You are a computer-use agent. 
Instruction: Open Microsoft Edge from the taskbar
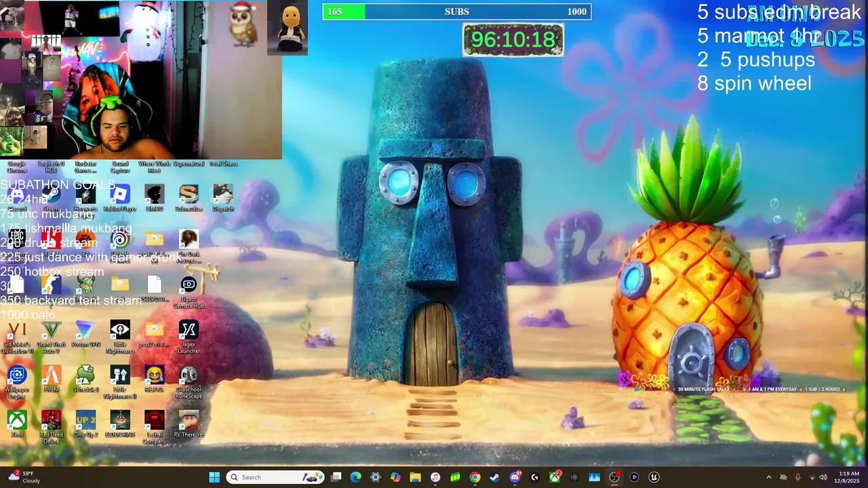point(356,477)
